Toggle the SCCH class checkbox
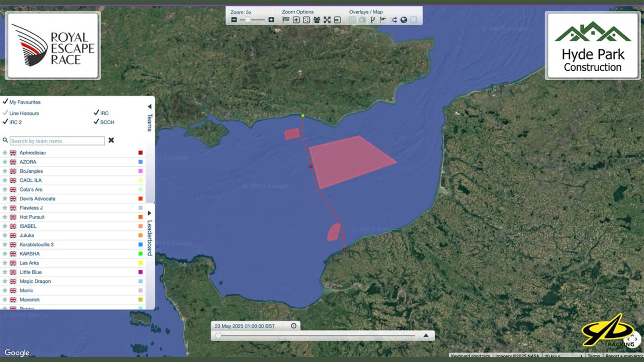The width and height of the screenshot is (644, 362). [96, 122]
